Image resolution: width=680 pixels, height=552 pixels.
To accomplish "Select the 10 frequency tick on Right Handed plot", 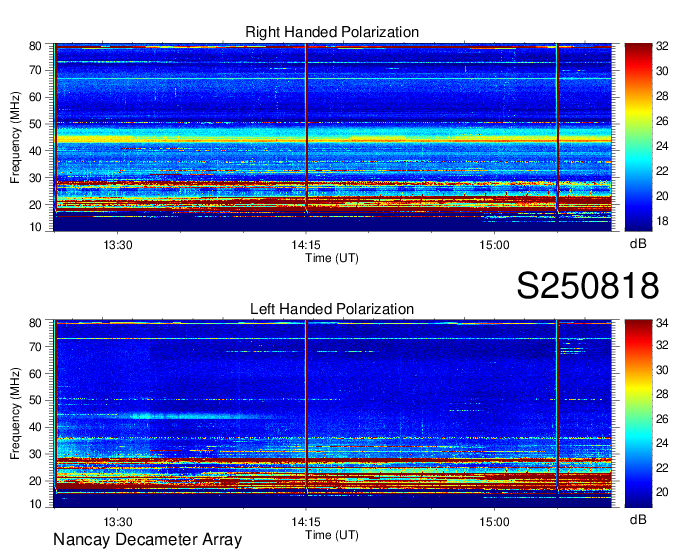I will (x=35, y=227).
